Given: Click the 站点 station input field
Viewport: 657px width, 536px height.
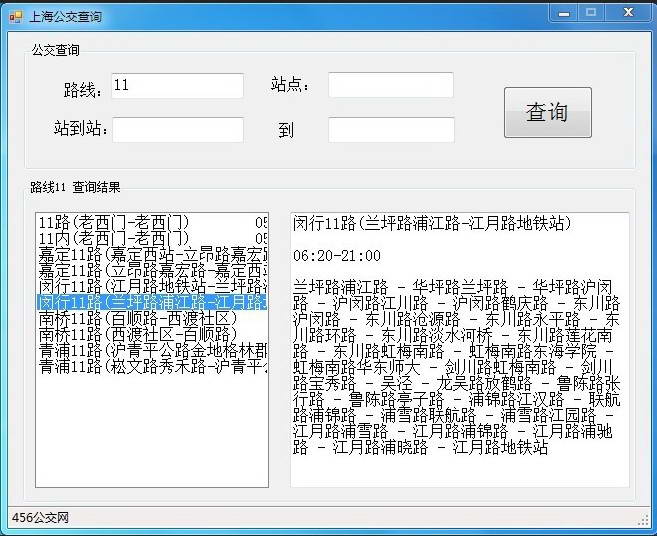Looking at the screenshot, I should coord(390,86).
